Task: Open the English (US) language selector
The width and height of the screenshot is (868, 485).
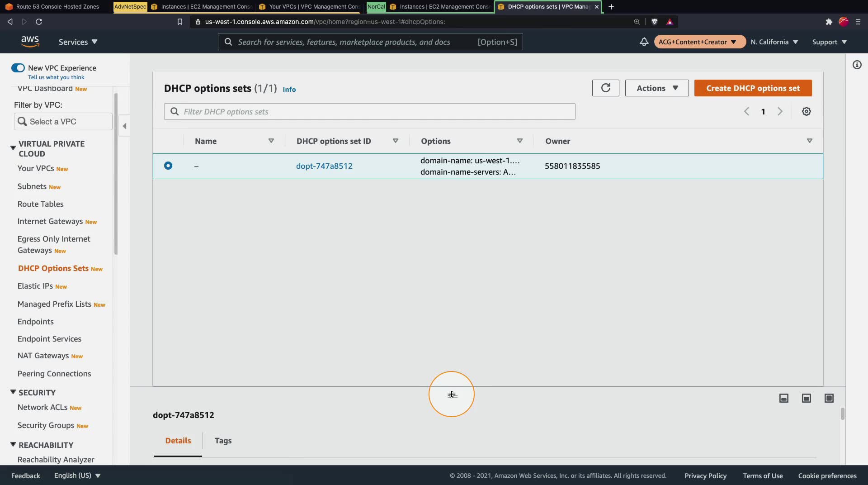Action: point(77,475)
